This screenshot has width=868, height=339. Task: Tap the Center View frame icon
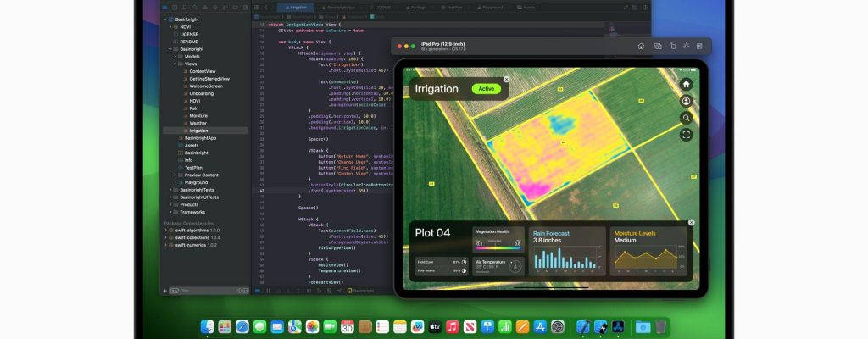[x=686, y=134]
